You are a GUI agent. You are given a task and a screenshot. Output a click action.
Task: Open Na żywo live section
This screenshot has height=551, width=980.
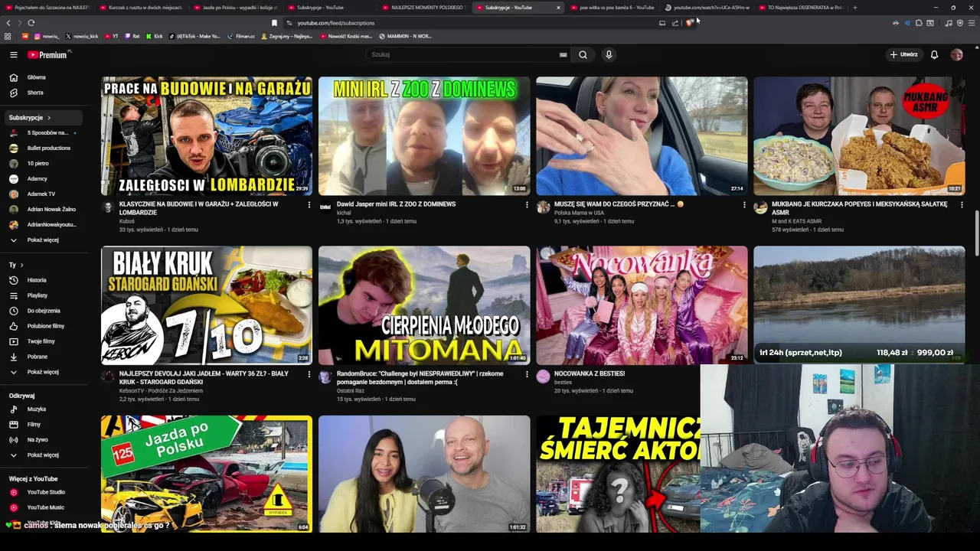38,440
